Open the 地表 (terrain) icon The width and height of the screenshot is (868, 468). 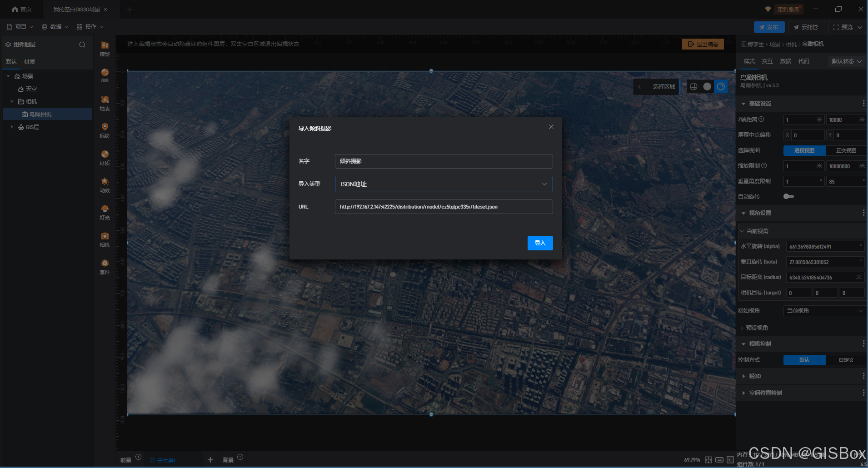pyautogui.click(x=105, y=103)
